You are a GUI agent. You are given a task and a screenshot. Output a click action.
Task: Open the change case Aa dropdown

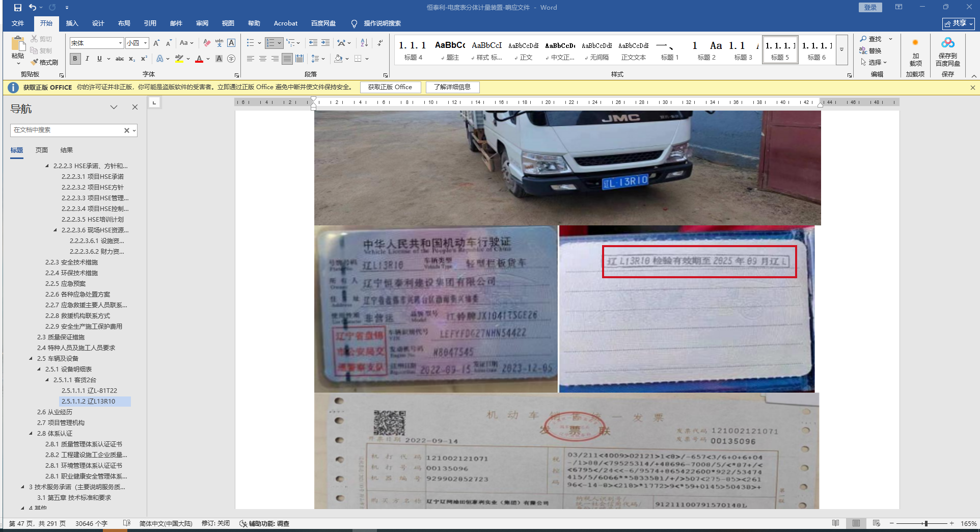coord(186,43)
